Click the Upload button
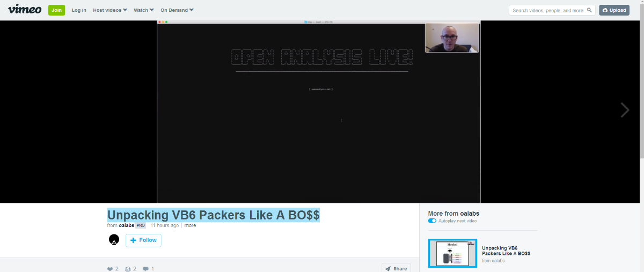Screen dimensions: 644x272 614,10
